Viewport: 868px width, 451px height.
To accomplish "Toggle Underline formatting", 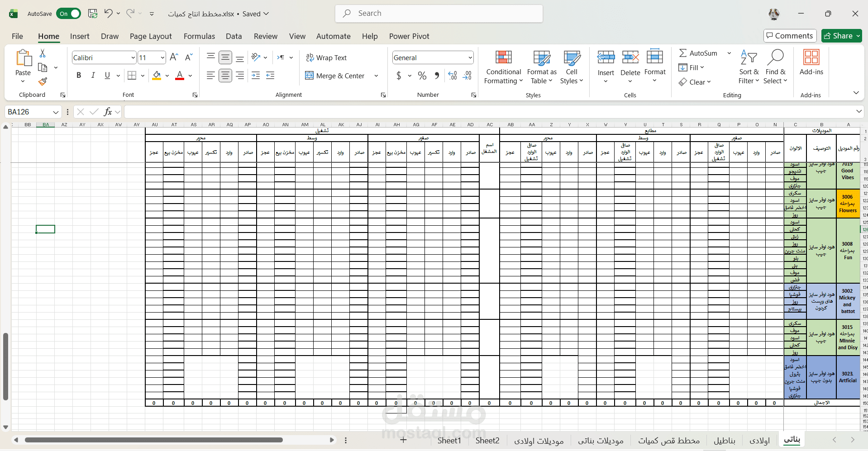I will tap(107, 76).
